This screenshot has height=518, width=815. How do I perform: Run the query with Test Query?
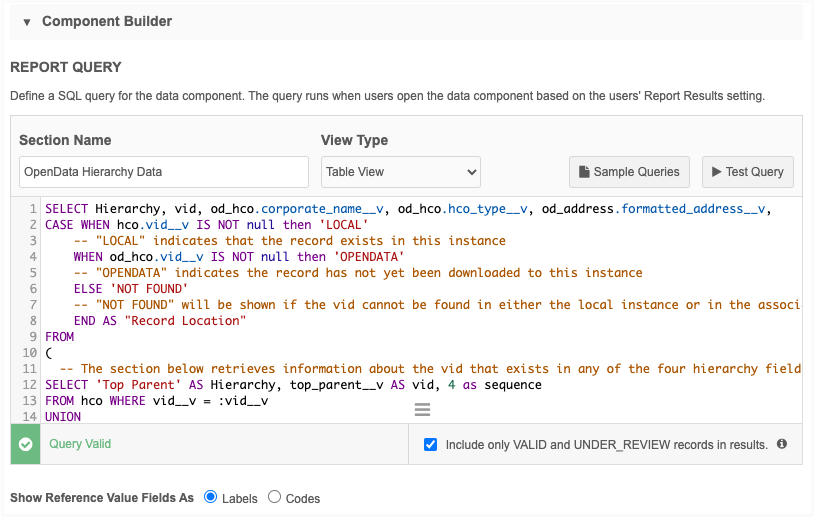(747, 172)
